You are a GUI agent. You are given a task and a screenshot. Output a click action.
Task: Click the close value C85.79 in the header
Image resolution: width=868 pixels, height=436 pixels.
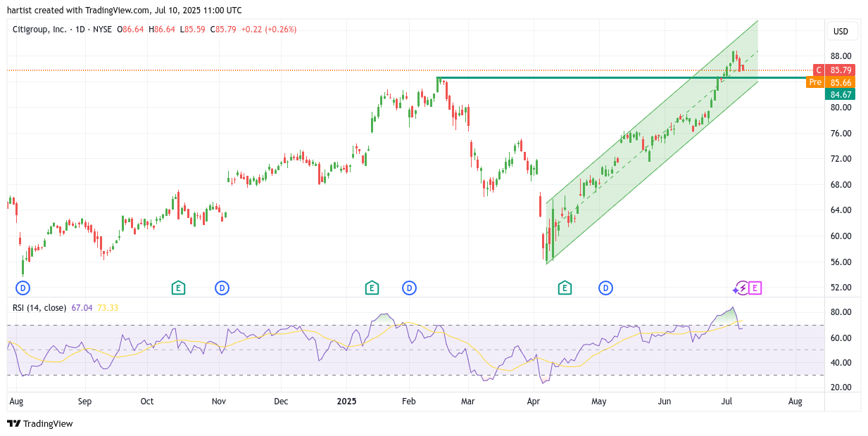pos(223,30)
